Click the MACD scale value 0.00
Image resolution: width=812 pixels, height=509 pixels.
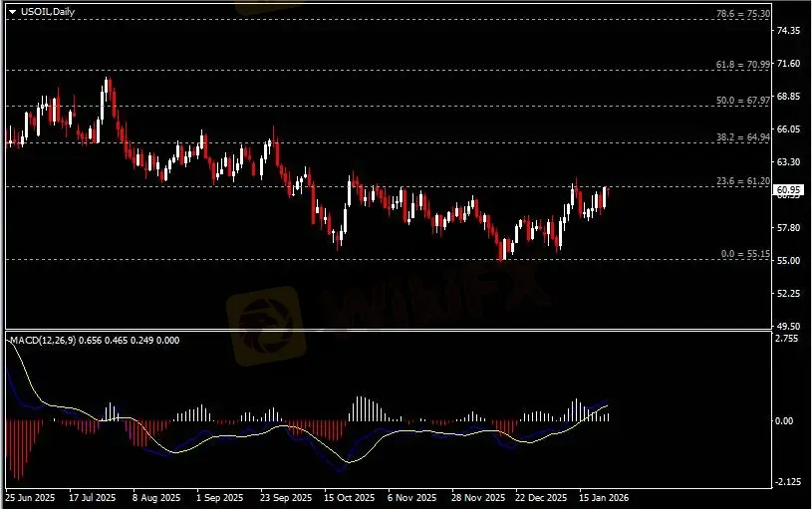tap(785, 421)
